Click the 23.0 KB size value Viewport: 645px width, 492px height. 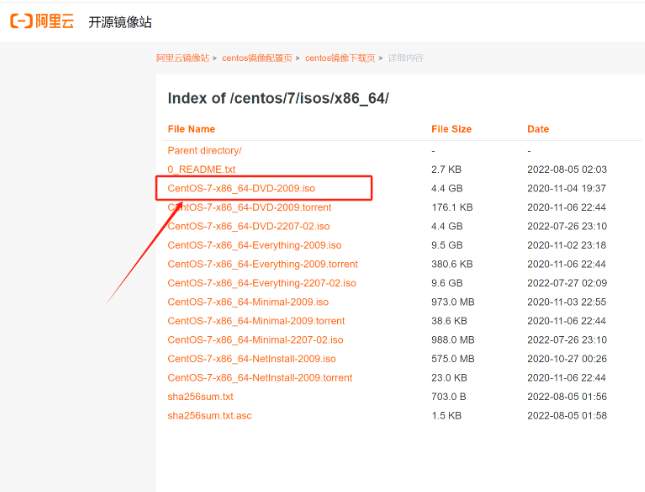click(x=449, y=378)
